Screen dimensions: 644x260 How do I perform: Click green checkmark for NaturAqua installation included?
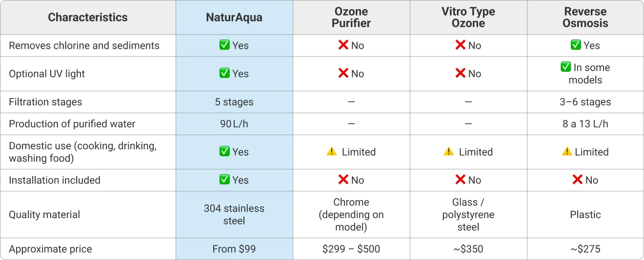coord(224,180)
